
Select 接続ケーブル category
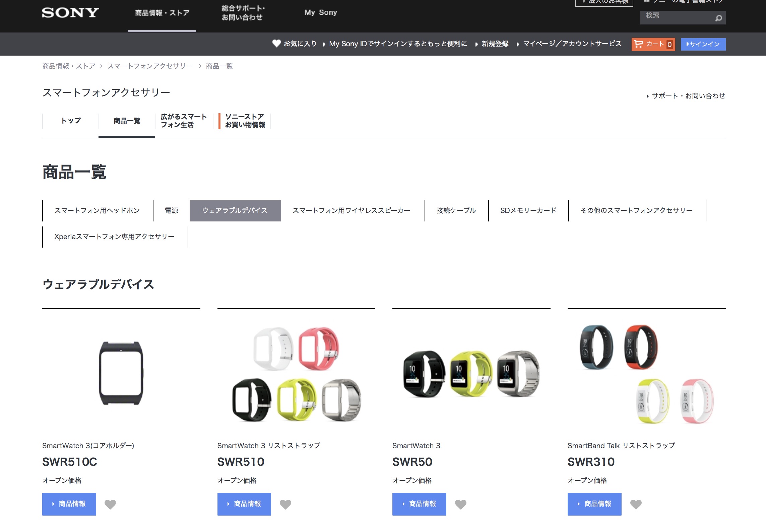click(x=456, y=210)
